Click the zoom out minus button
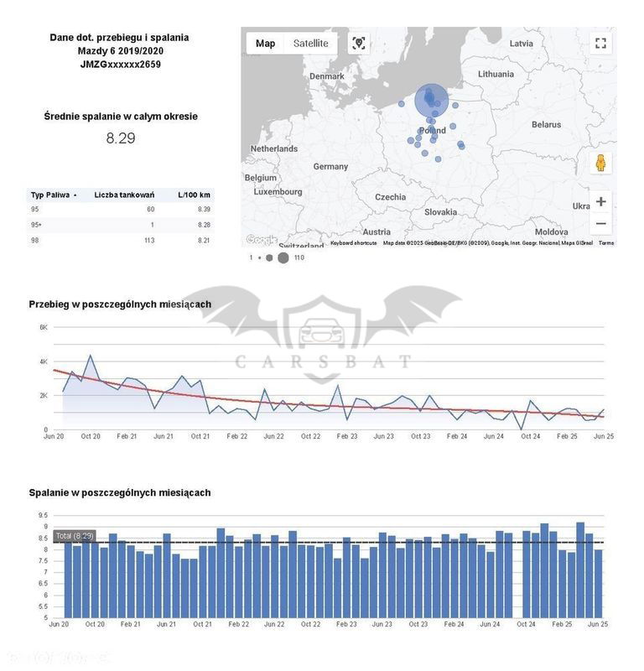 click(x=600, y=224)
